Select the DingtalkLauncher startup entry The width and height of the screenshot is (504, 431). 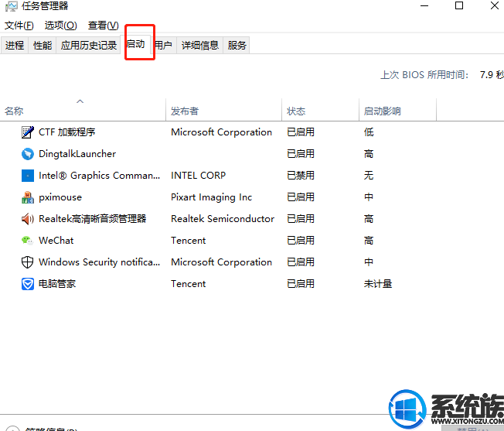(x=77, y=154)
